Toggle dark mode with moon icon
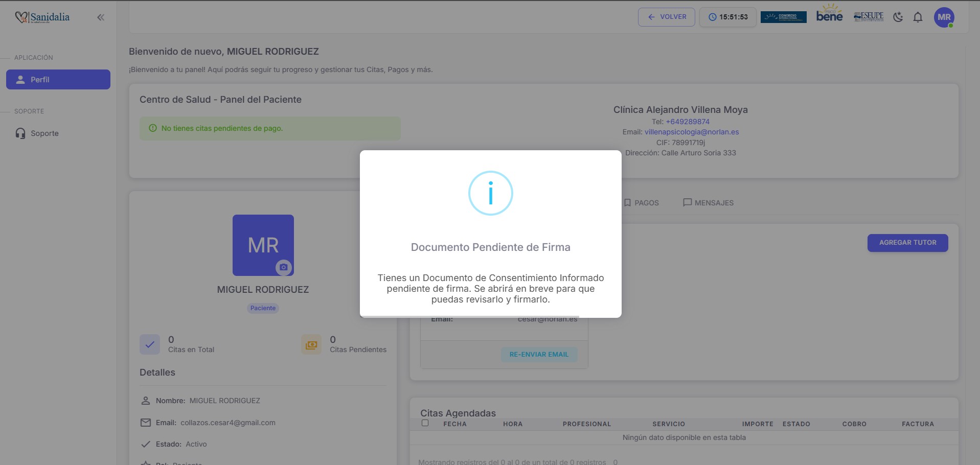Image resolution: width=980 pixels, height=465 pixels. coord(898,17)
